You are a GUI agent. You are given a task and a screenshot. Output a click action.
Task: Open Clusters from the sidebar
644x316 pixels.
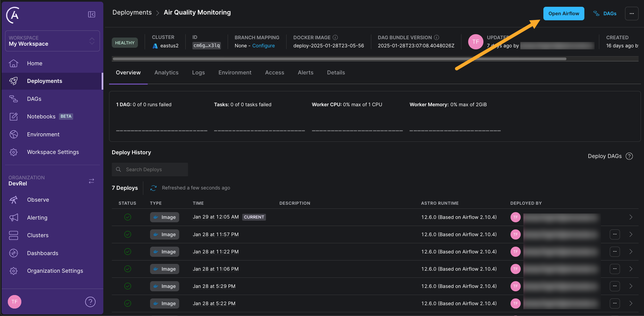[38, 235]
